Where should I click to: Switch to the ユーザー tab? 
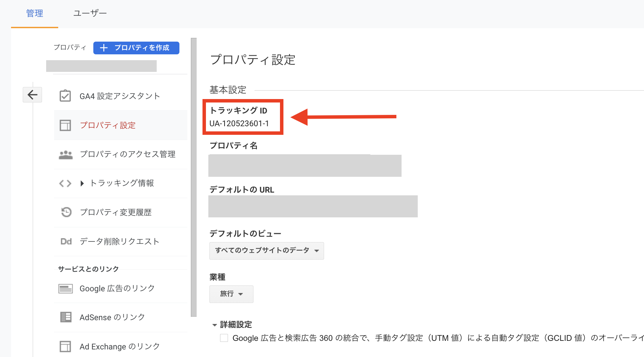point(90,13)
